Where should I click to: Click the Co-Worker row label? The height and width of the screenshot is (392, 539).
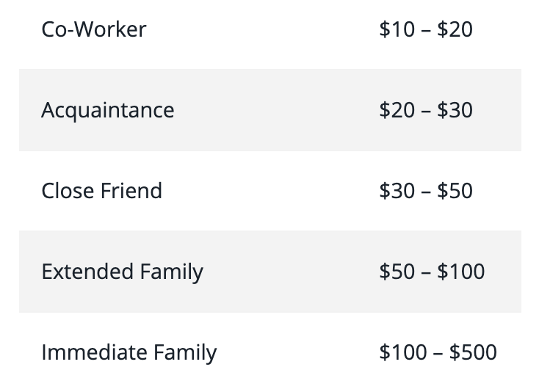[94, 29]
